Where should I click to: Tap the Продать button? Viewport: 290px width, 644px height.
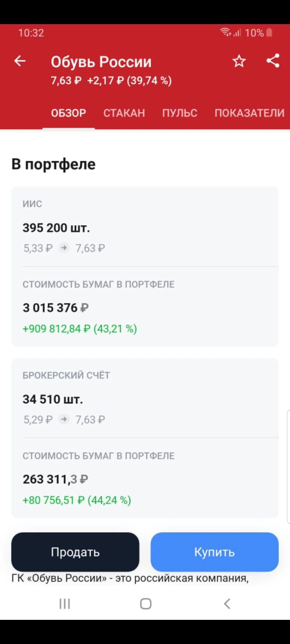tap(75, 552)
